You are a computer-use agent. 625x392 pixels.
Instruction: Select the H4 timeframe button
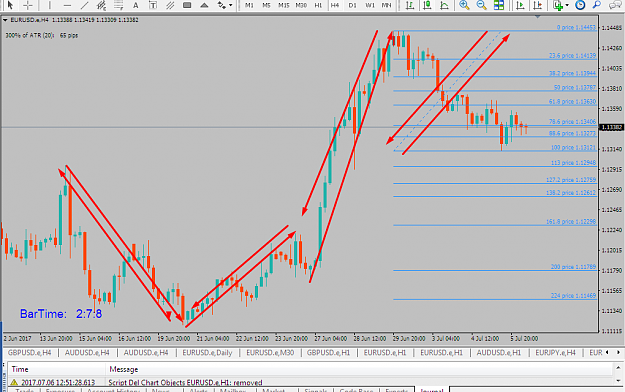coord(335,5)
